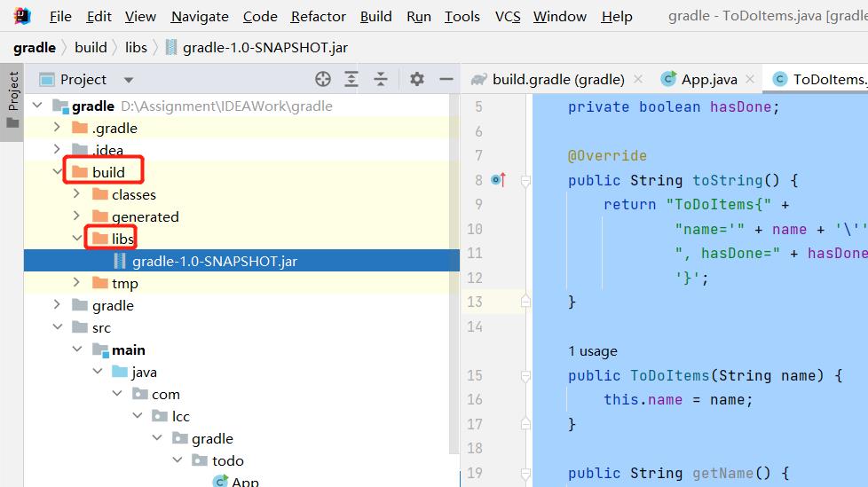Click the '1 usage' inlay hint
The width and height of the screenshot is (868, 487).
[x=592, y=351]
